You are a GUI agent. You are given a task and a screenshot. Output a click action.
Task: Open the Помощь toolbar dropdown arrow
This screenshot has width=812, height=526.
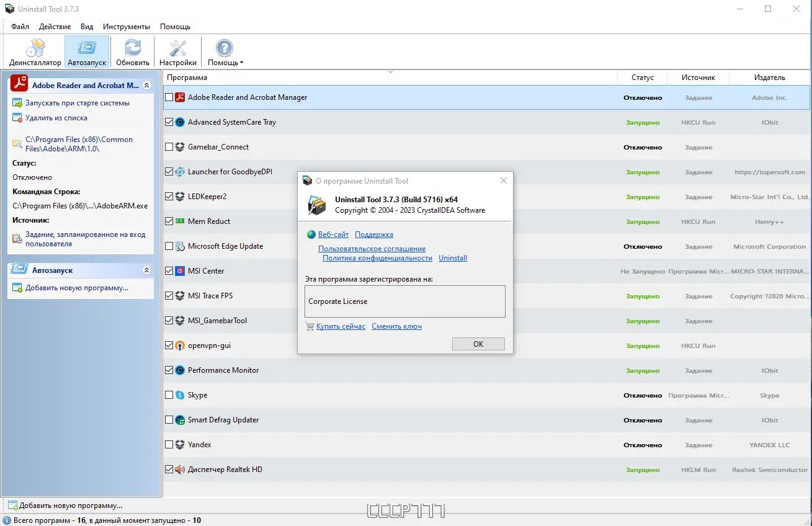242,62
